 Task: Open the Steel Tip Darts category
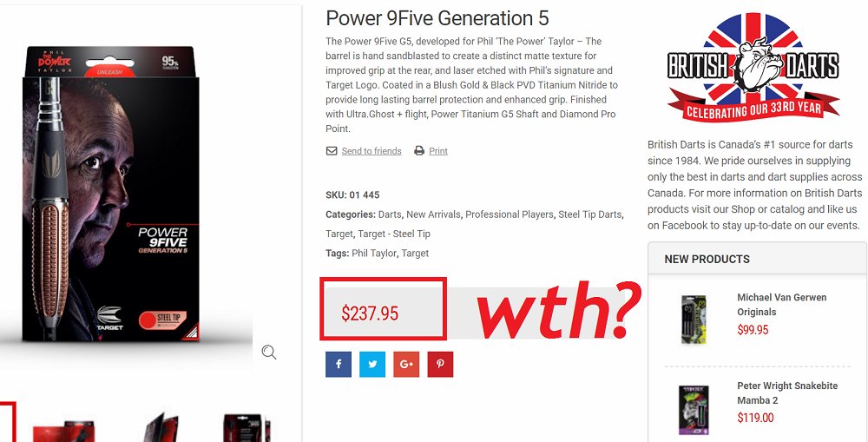click(x=589, y=214)
